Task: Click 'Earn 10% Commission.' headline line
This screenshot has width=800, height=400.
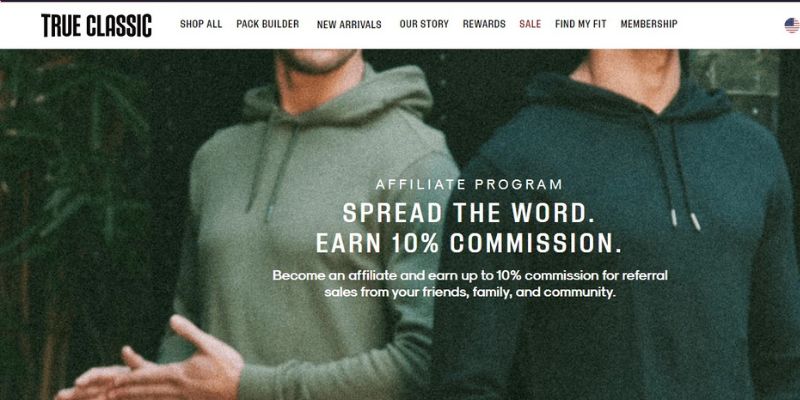Action: (469, 243)
